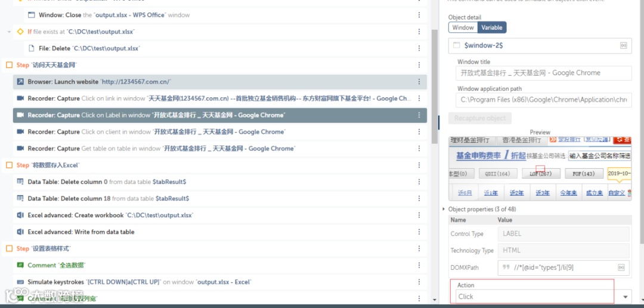Expand the Object properties (3 of 48) section

pyautogui.click(x=444, y=210)
